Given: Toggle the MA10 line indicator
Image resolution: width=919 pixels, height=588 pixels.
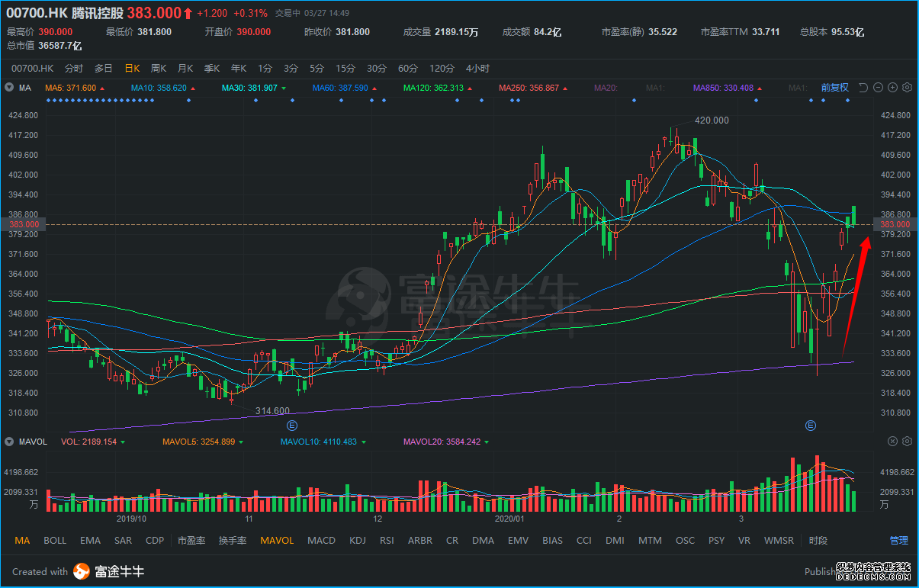Looking at the screenshot, I should click(x=159, y=88).
